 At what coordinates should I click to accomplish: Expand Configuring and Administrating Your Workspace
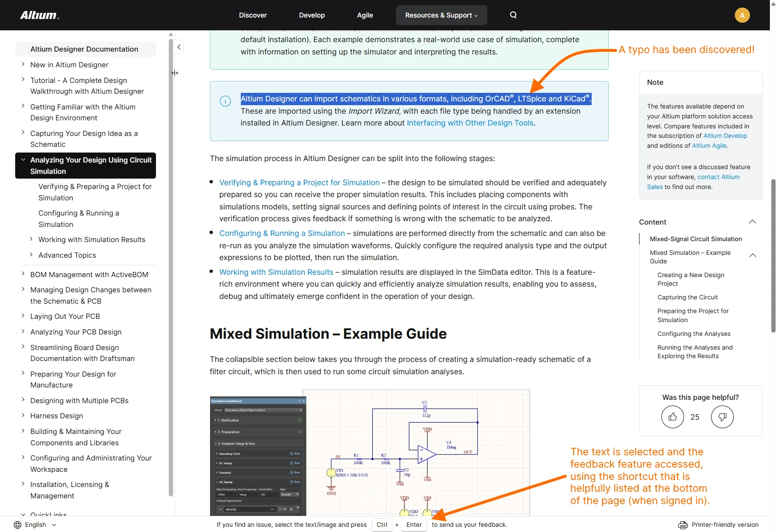[x=23, y=458]
